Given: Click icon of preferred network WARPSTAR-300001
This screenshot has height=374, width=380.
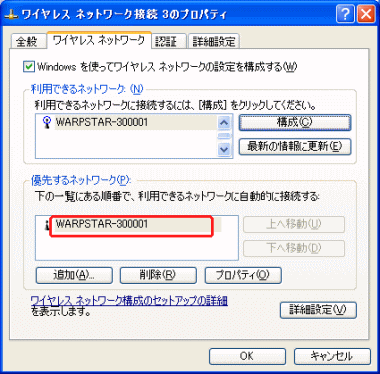Looking at the screenshot, I should coord(47,226).
